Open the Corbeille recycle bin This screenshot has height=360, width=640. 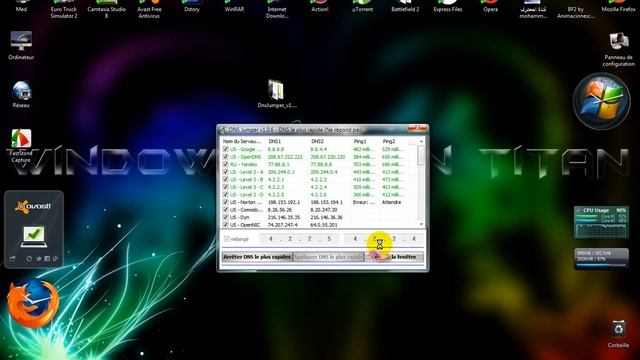618,334
